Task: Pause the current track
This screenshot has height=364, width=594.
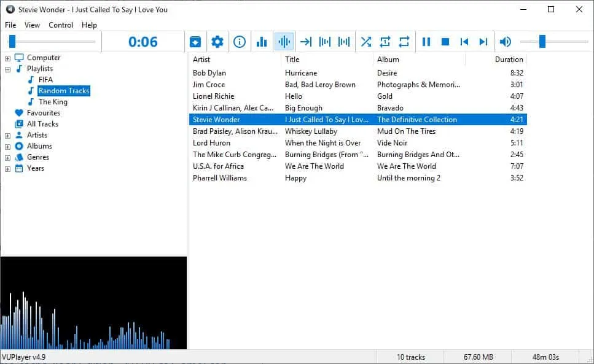Action: point(426,42)
